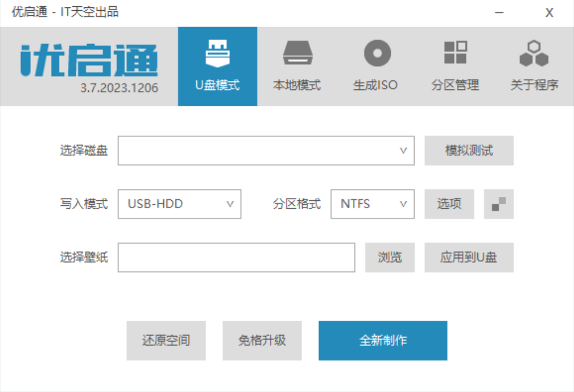Screen dimensions: 574x392
Task: Expand the 选择磁盘 disk dropdown
Action: [x=266, y=150]
